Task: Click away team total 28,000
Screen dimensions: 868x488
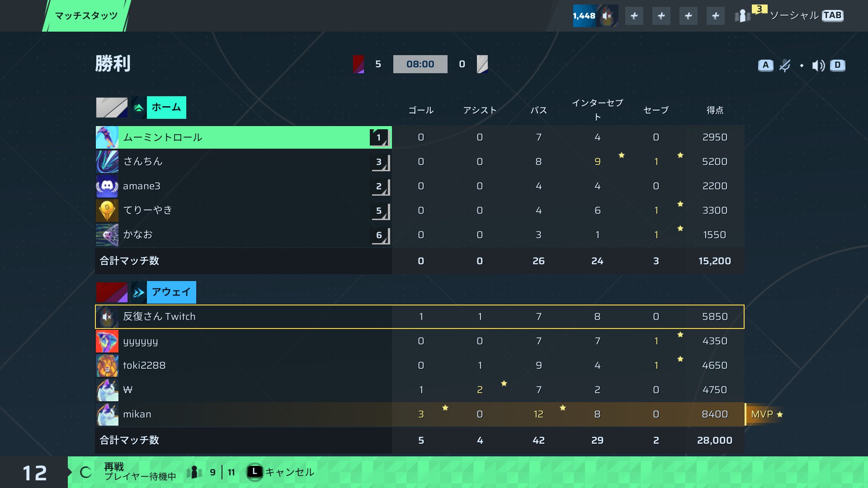Action: tap(715, 441)
